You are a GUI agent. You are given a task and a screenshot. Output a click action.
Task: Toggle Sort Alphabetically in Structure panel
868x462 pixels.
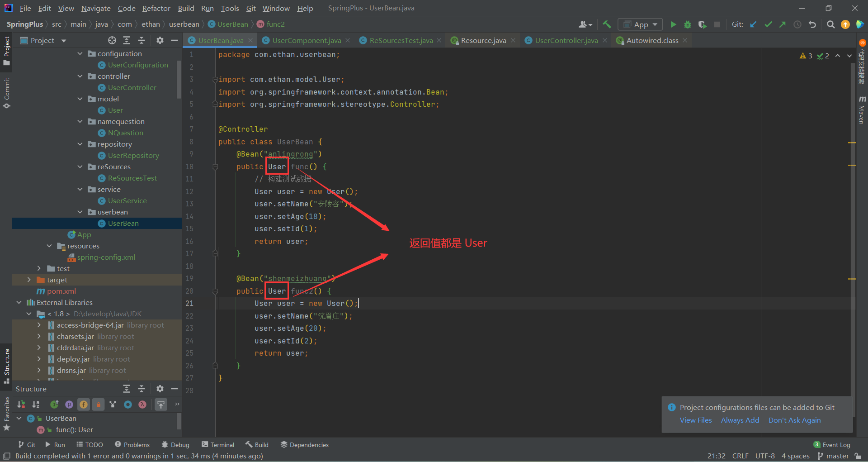point(36,405)
